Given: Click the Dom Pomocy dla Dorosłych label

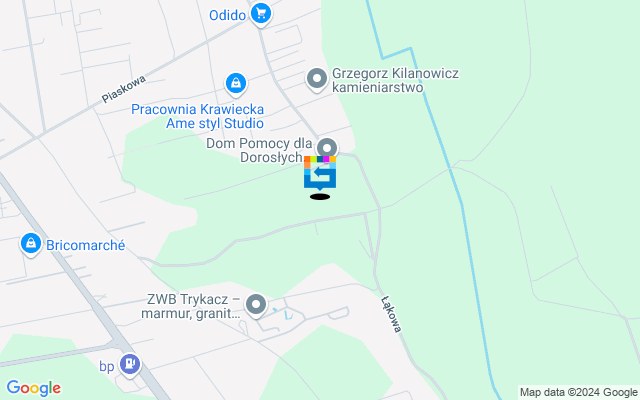Looking at the screenshot, I should coord(260,150).
